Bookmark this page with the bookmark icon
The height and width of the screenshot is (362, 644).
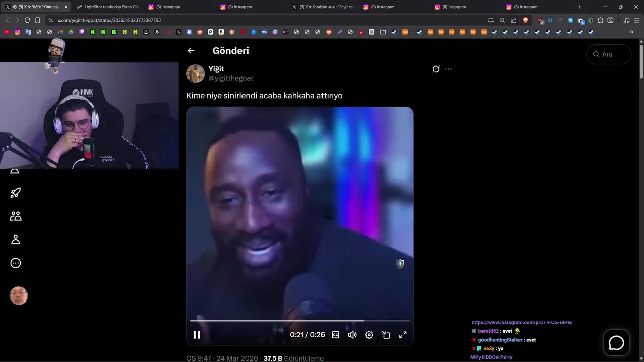click(37, 20)
